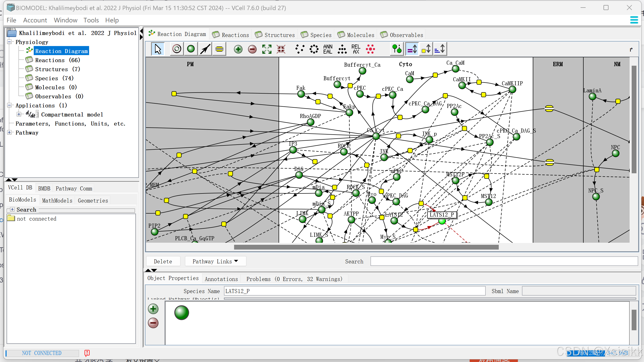Choose the green species tool
Viewport: 644px width, 362px height.
coord(191,49)
